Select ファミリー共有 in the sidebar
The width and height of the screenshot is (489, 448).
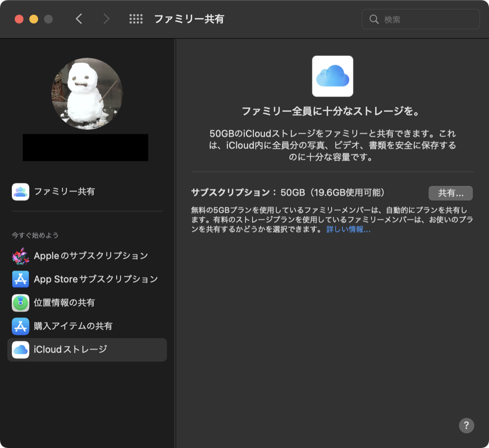click(87, 192)
